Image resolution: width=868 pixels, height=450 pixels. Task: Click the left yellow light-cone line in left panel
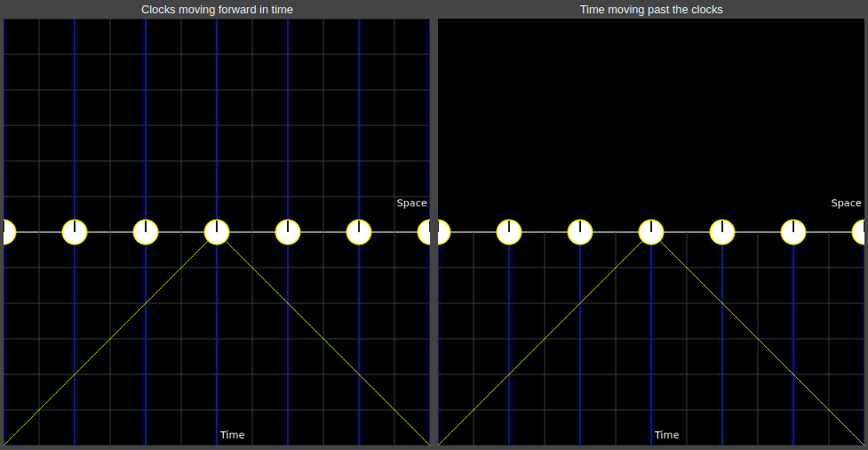(110, 339)
